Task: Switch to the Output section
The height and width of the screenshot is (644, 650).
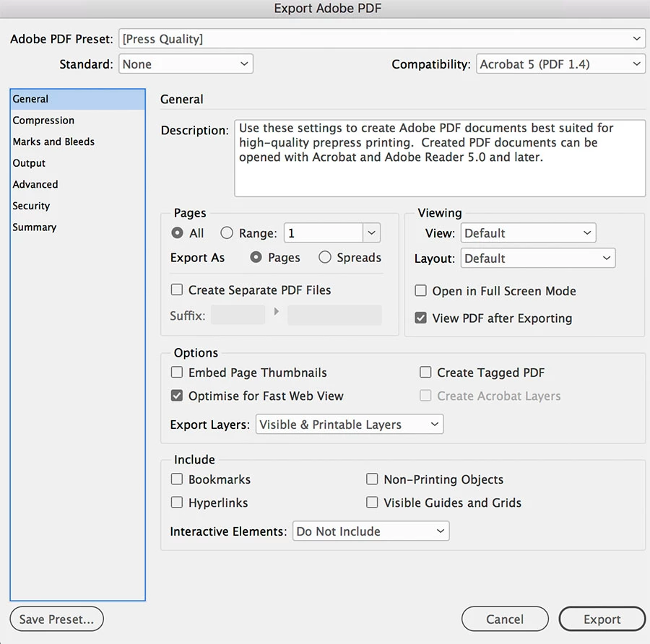Action: pyautogui.click(x=77, y=163)
